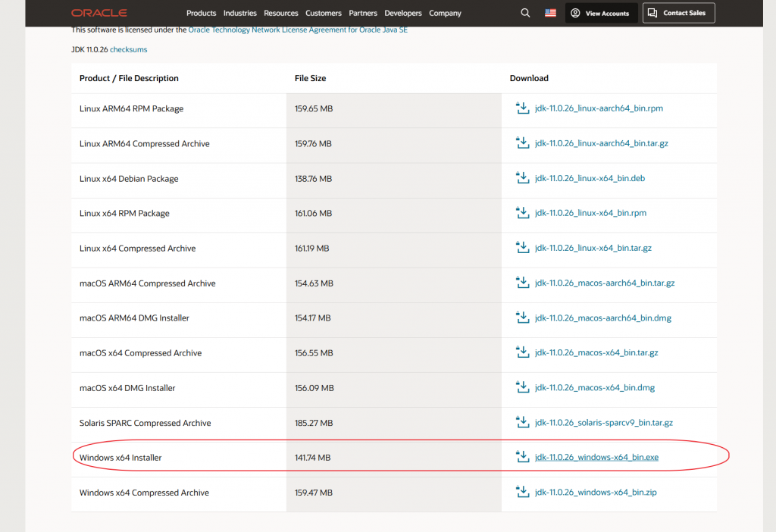Download jdk-11.0.26_windows-x64_bin.exe
The image size is (776, 532).
click(x=596, y=458)
